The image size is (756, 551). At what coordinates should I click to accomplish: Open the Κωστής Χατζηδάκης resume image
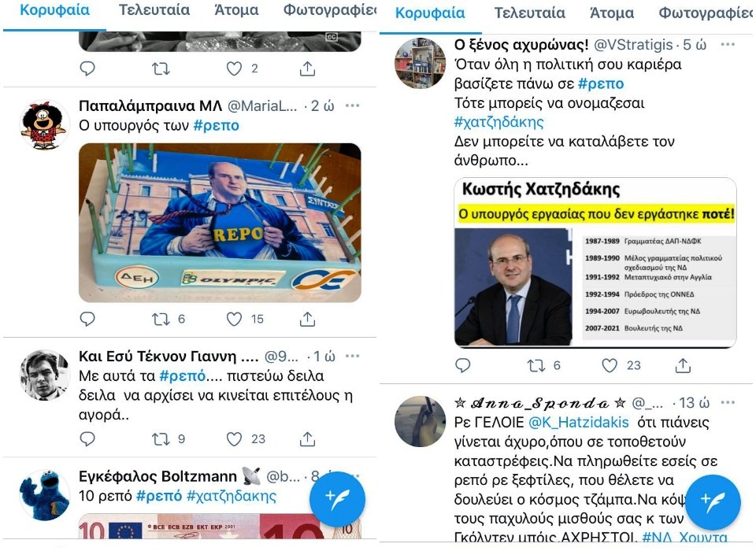(595, 263)
